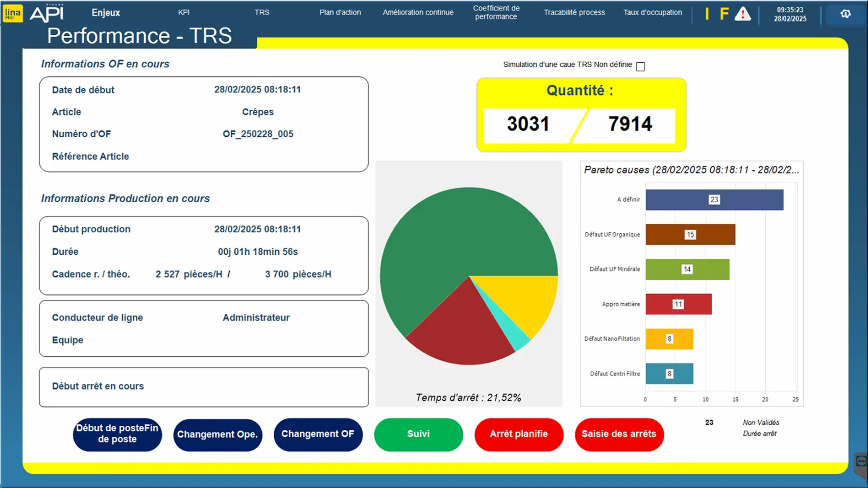Click the yellow F indicator

click(724, 14)
